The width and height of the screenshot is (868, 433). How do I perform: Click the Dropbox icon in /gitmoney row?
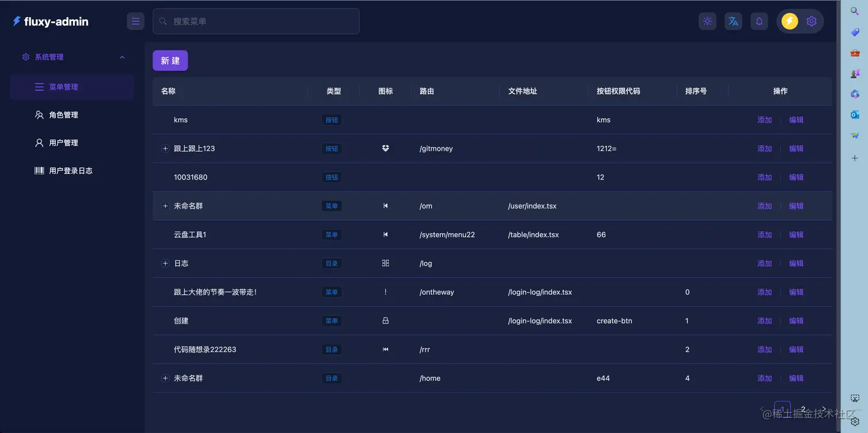coord(385,149)
